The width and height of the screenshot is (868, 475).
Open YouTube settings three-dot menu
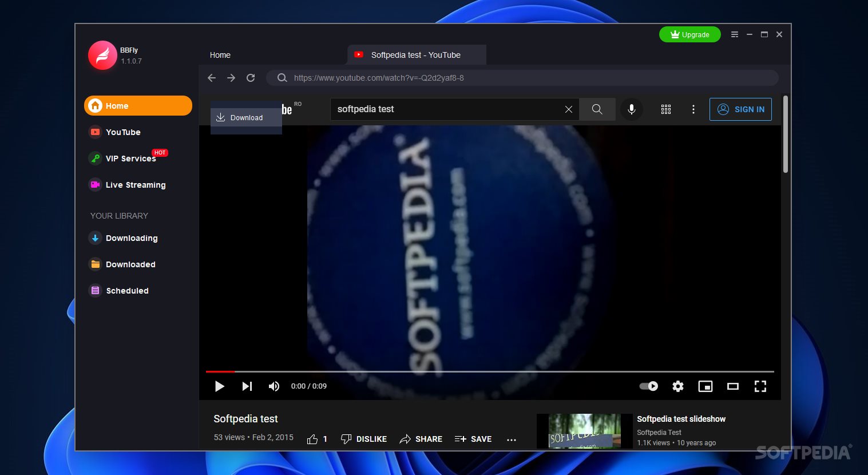point(693,109)
